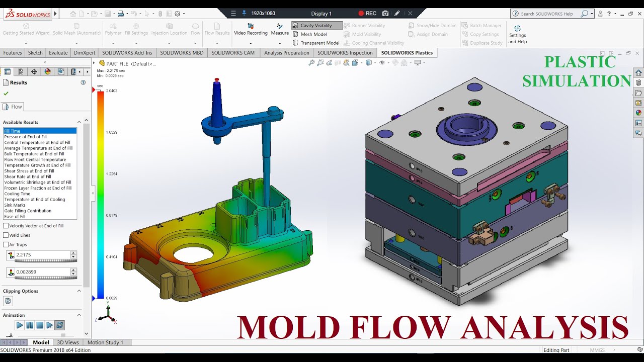
Task: Select Sink Marks result
Action: pos(15,205)
